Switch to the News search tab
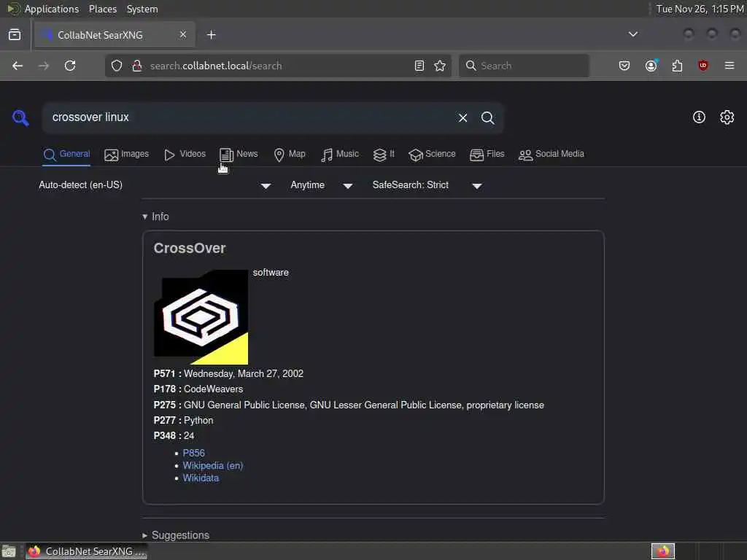This screenshot has height=560, width=747. click(x=239, y=155)
